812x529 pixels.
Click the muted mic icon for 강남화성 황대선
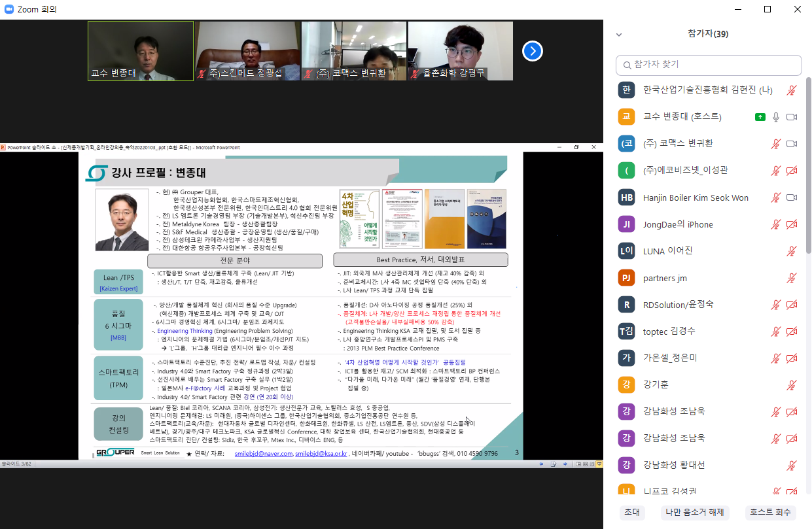[792, 465]
